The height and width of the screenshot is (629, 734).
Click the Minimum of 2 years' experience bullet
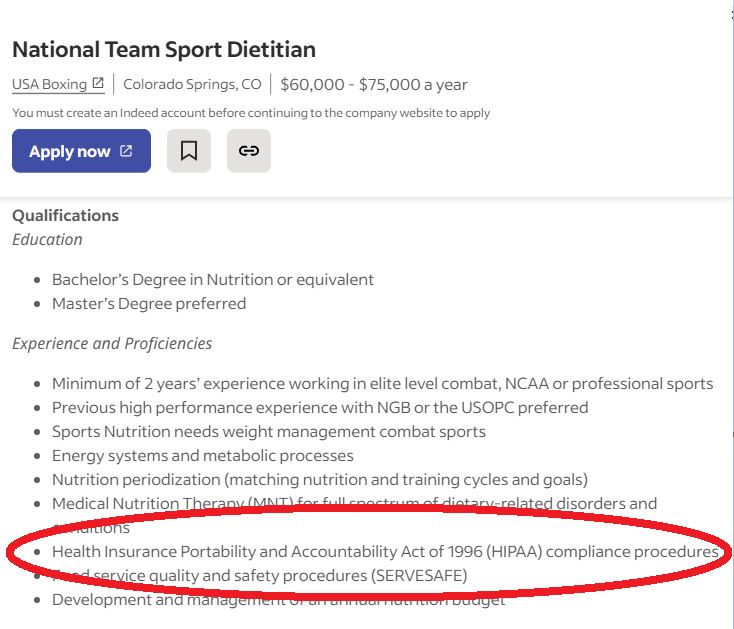(383, 383)
